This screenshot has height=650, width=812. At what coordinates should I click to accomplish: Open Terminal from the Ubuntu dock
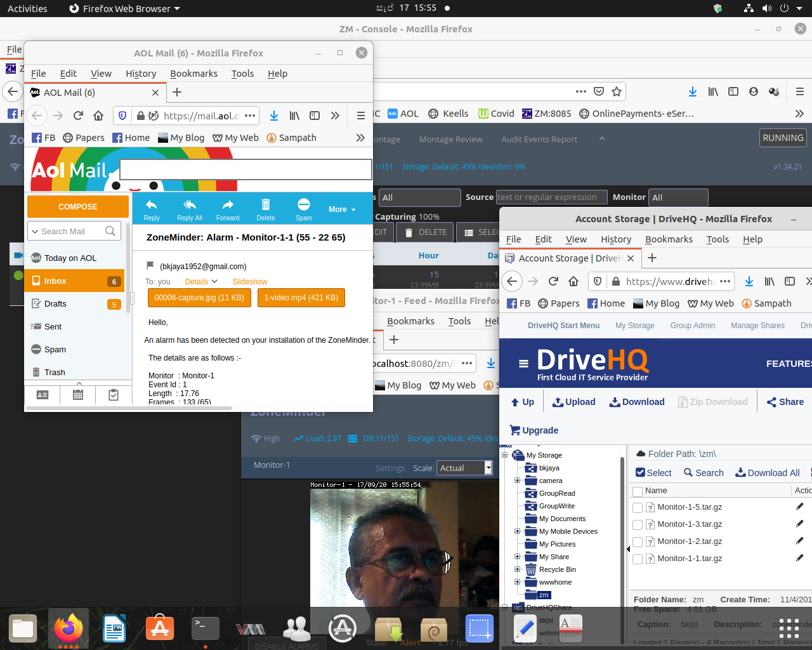coord(206,628)
